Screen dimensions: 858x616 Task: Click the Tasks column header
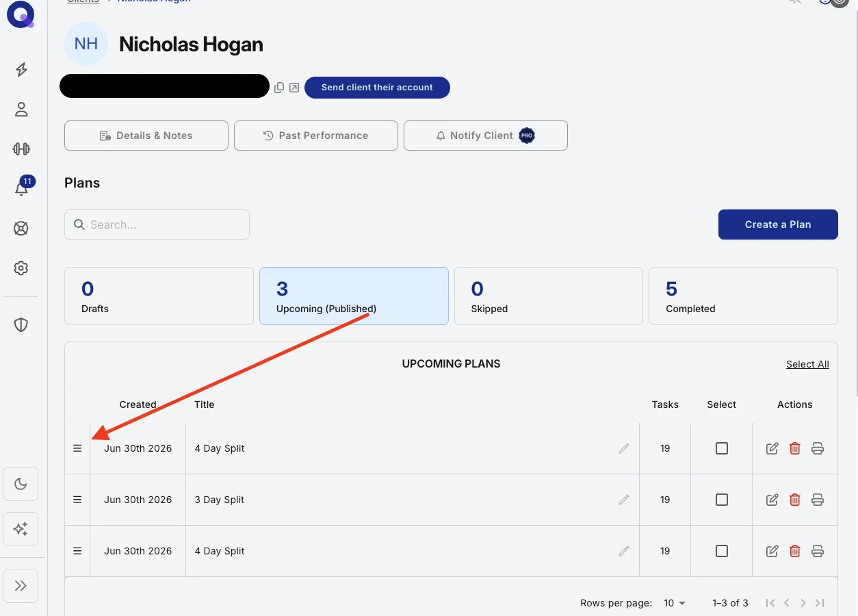(x=665, y=405)
